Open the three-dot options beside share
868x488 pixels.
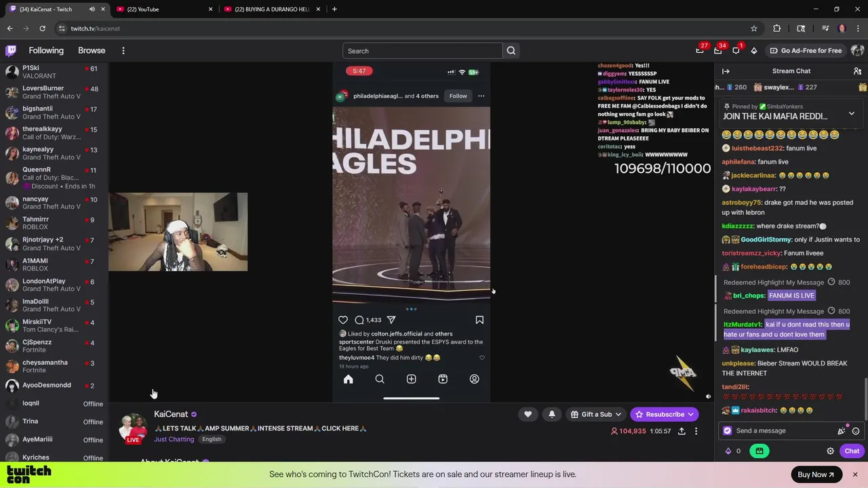tap(696, 431)
